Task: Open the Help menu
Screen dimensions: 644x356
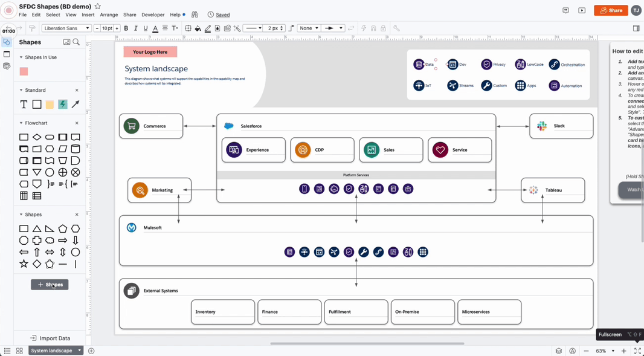Action: [x=175, y=15]
